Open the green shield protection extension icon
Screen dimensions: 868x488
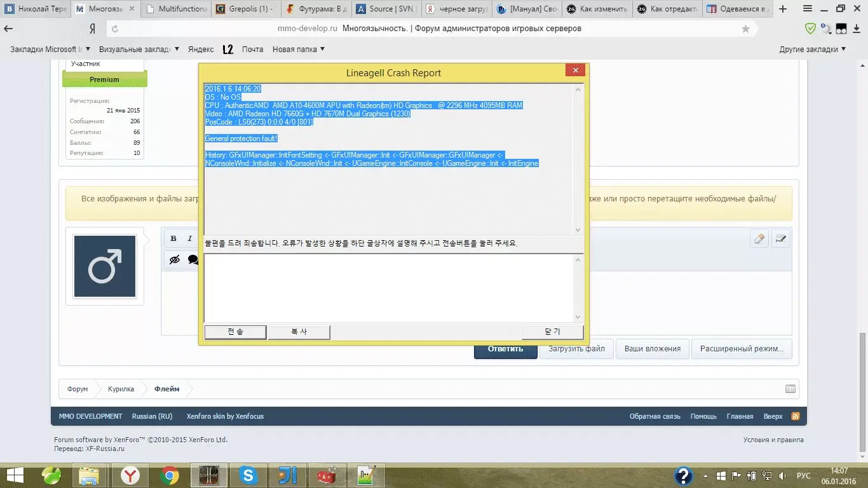[810, 29]
